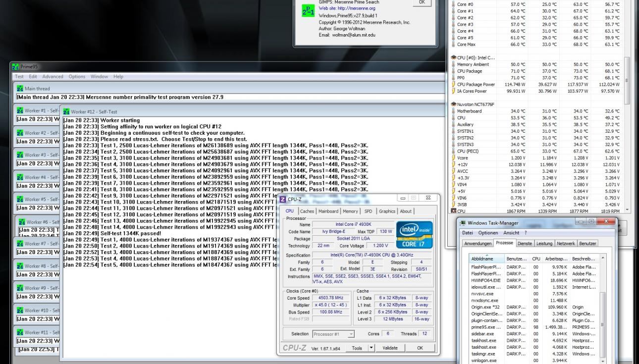Click the Prime95 title bar app icon
This screenshot has width=639, height=364.
[x=15, y=67]
